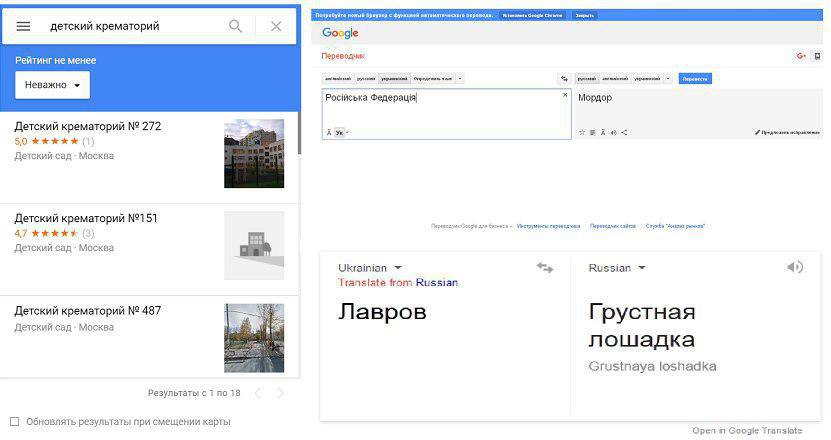Image resolution: width=831 pixels, height=440 pixels.
Task: Open the Неважно rating dropdown
Action: pyautogui.click(x=52, y=85)
